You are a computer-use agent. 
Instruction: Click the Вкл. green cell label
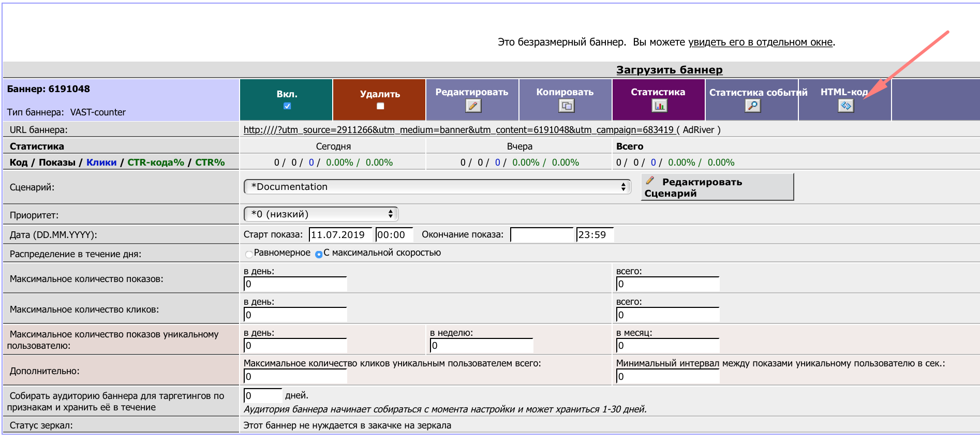(x=287, y=94)
